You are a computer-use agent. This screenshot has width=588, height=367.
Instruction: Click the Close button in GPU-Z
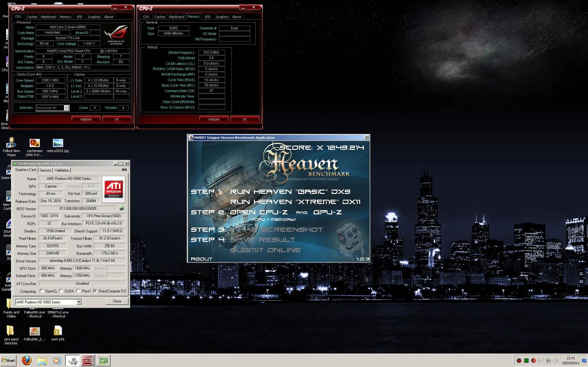[117, 301]
